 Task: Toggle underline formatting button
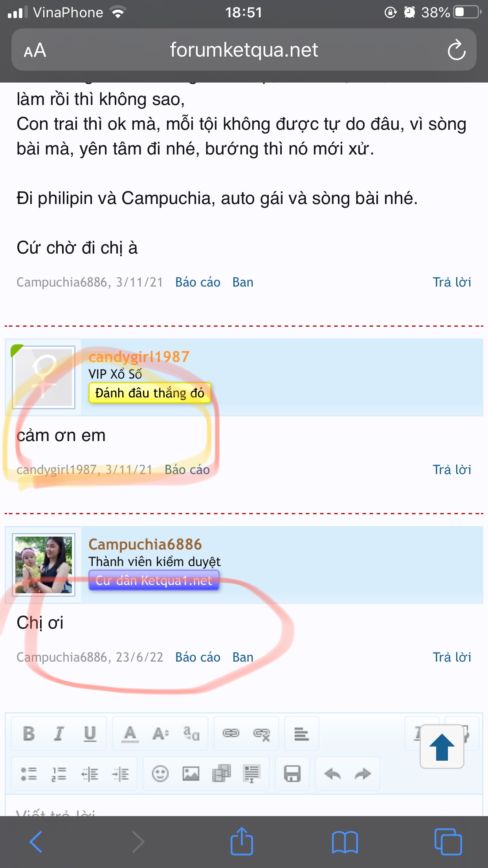point(90,734)
